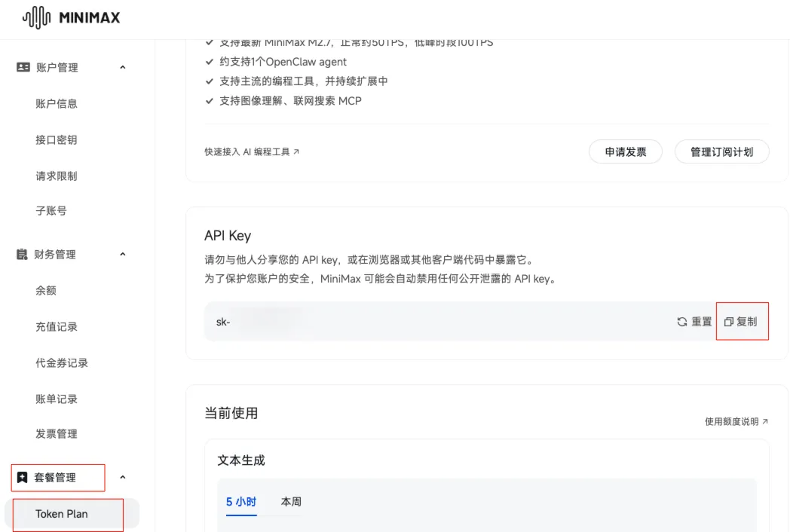790x532 pixels.
Task: Click the API Key heading
Action: [x=228, y=236]
